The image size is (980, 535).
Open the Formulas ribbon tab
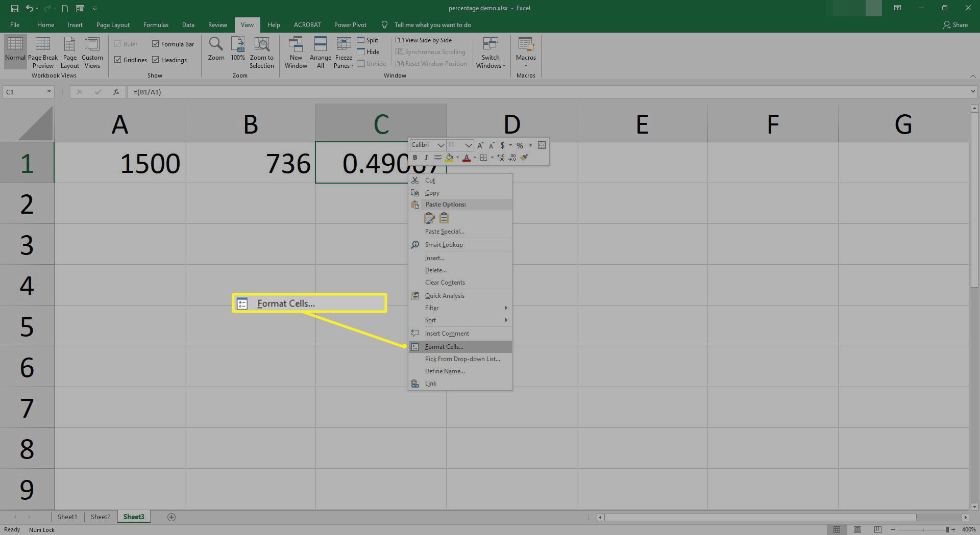tap(156, 25)
